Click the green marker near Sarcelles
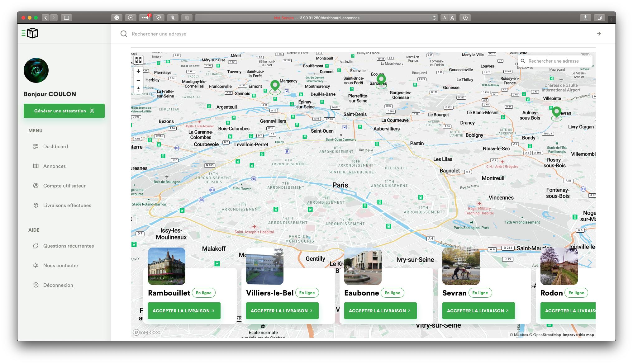Image resolution: width=633 pixels, height=364 pixels. pos(381,79)
